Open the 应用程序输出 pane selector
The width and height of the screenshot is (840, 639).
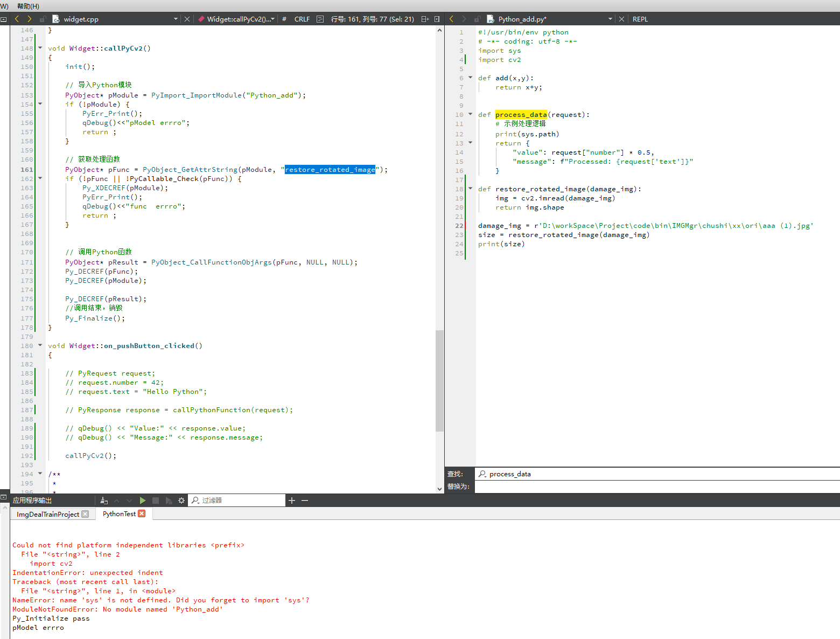(32, 501)
